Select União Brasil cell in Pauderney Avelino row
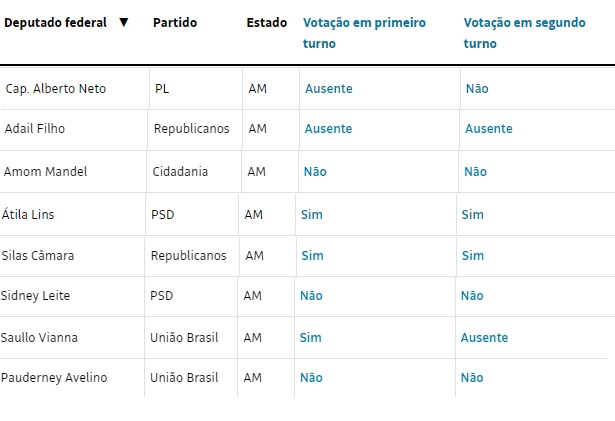The image size is (615, 421). coord(191,378)
